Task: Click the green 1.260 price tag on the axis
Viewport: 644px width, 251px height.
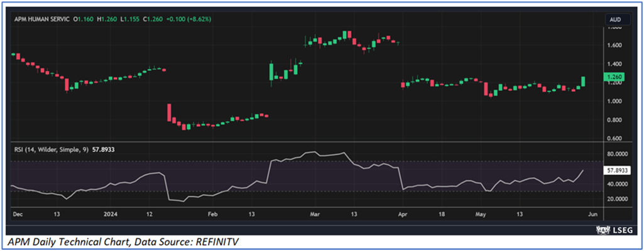Action: tap(614, 77)
